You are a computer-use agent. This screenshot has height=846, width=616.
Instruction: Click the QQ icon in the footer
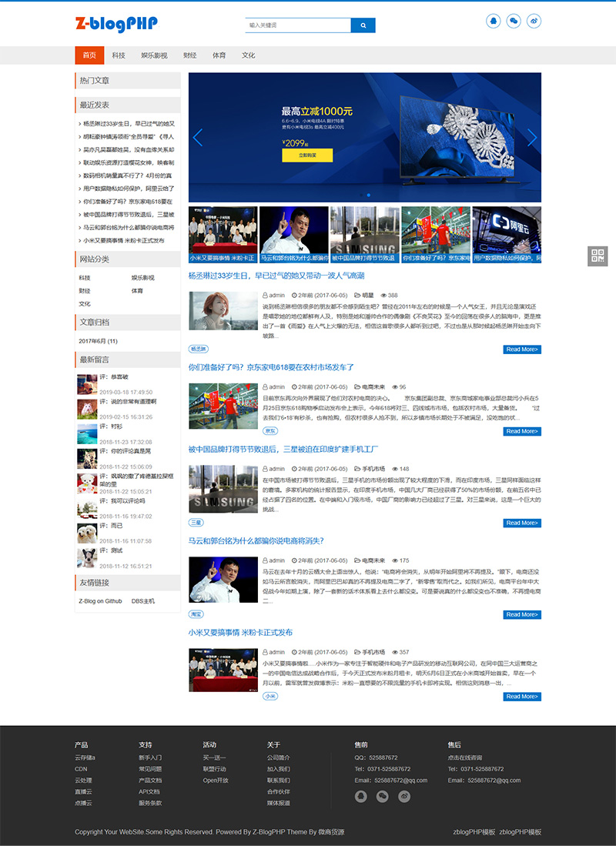click(360, 796)
